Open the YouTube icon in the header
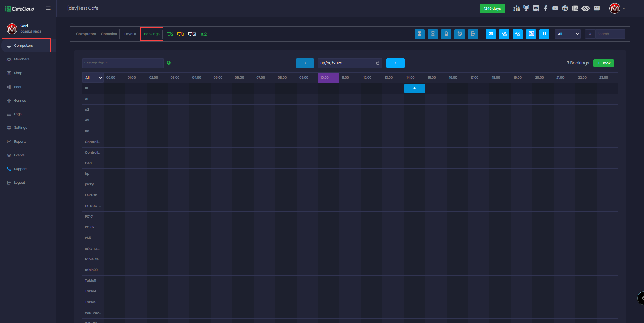The image size is (644, 323). 555,8
